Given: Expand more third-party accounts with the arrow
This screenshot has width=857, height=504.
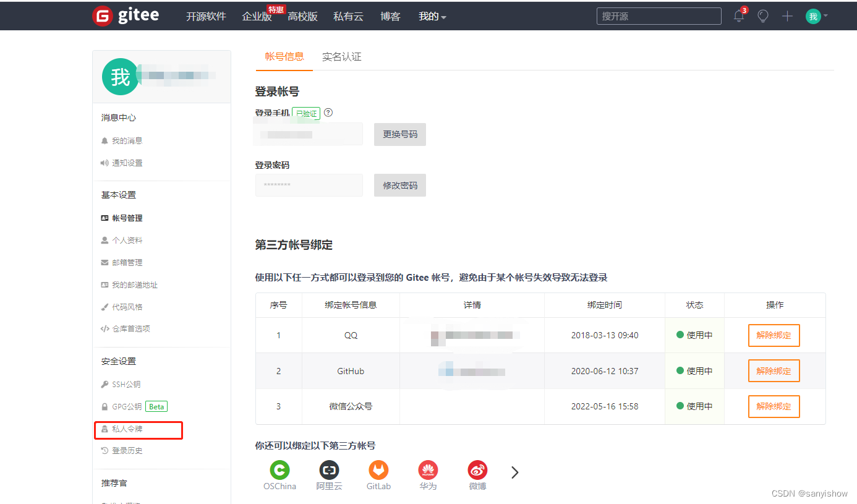Looking at the screenshot, I should pyautogui.click(x=515, y=472).
